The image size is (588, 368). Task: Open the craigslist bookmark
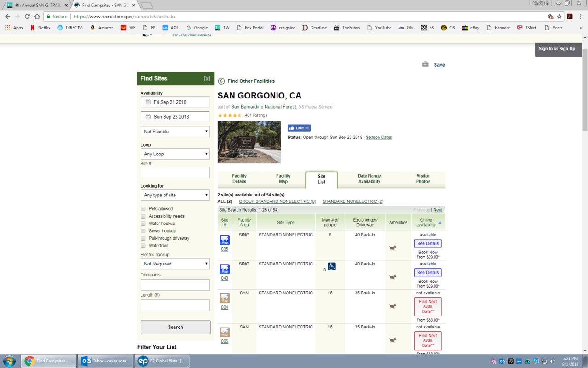283,28
